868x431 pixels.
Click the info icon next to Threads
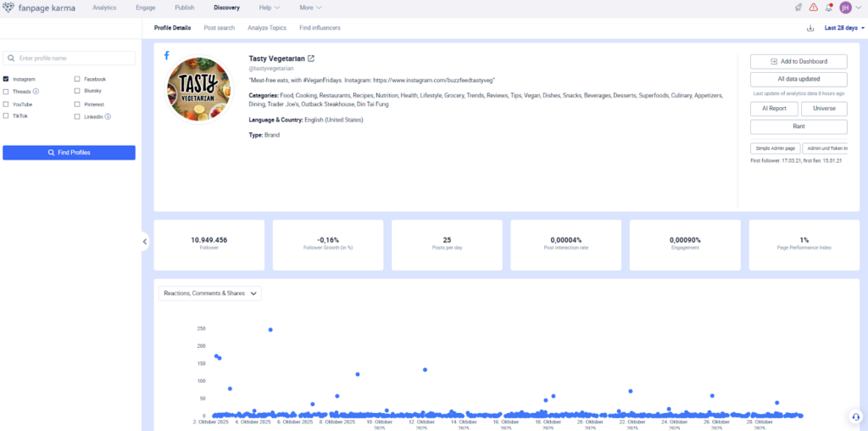36,92
